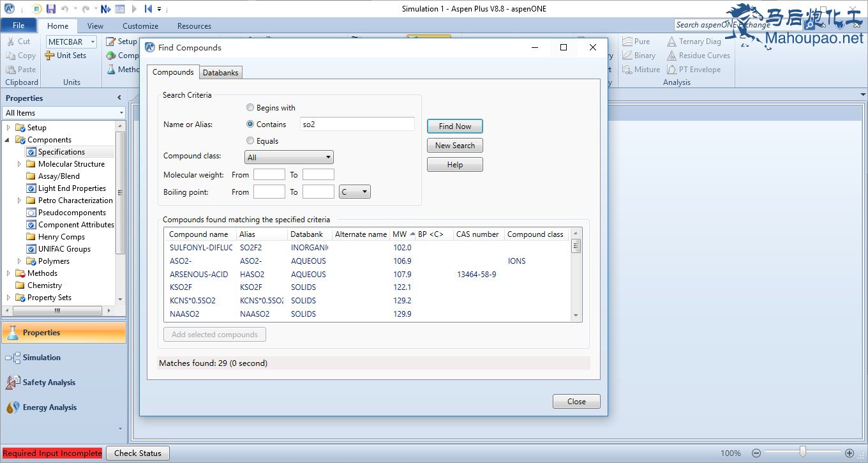Image resolution: width=868 pixels, height=463 pixels.
Task: Expand the Polymers tree node
Action: (x=19, y=261)
